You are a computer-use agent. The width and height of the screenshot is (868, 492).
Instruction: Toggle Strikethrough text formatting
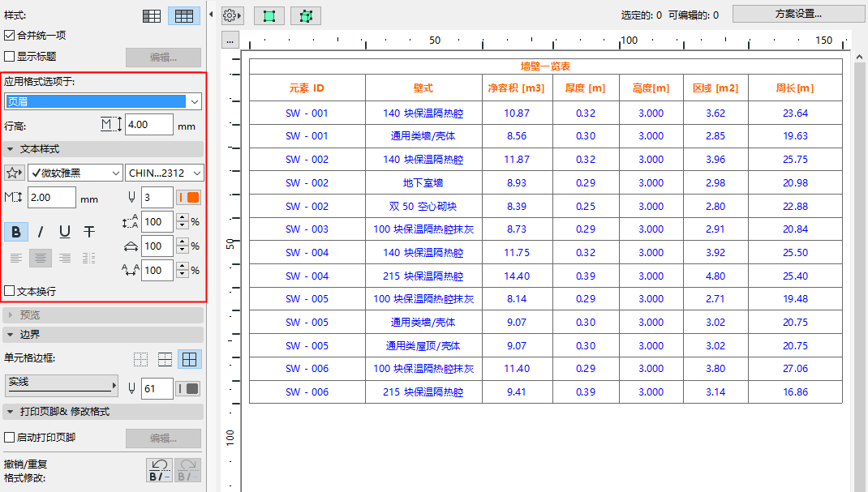[x=89, y=232]
